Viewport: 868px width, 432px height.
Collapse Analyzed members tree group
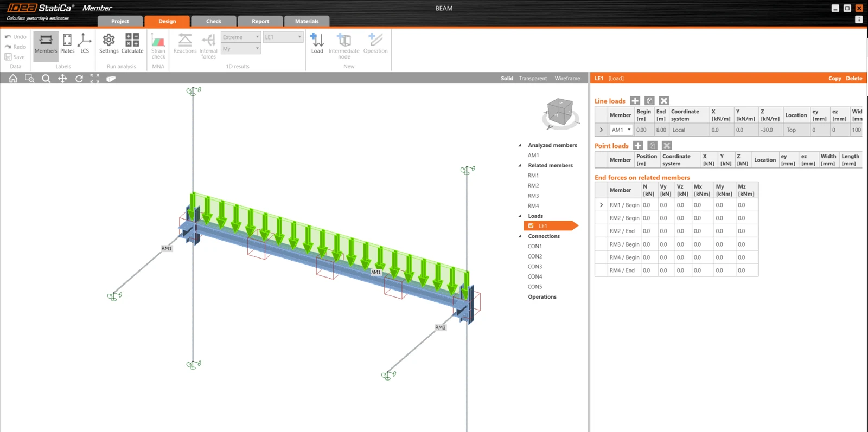pos(520,145)
